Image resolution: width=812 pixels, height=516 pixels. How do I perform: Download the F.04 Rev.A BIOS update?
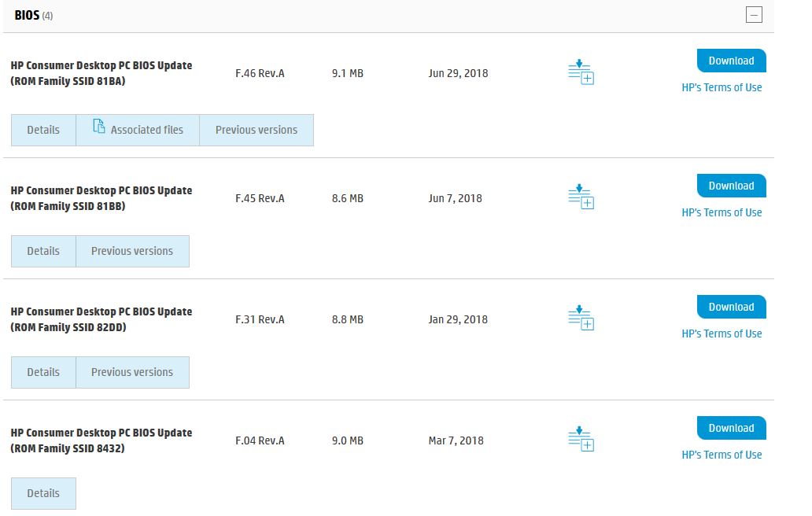point(731,428)
